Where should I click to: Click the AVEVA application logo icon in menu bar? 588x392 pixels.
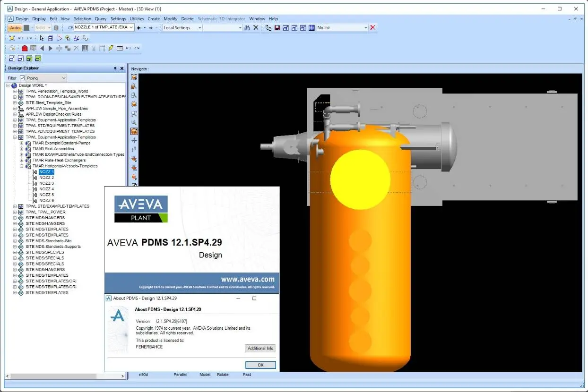[10, 19]
